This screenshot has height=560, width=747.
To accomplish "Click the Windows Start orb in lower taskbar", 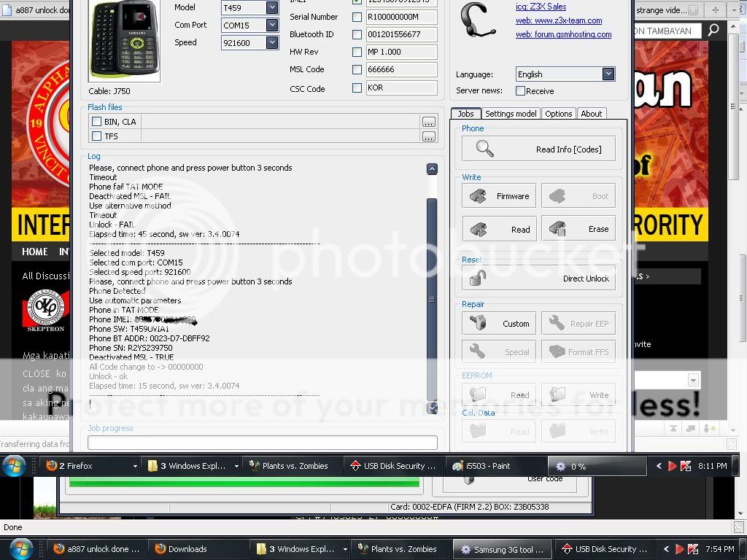I will pyautogui.click(x=20, y=548).
